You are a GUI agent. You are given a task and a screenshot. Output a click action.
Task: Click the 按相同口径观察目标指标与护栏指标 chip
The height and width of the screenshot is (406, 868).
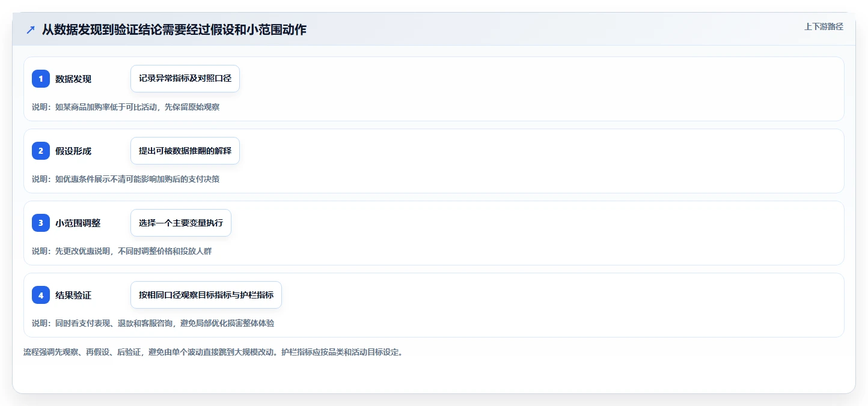click(x=206, y=295)
